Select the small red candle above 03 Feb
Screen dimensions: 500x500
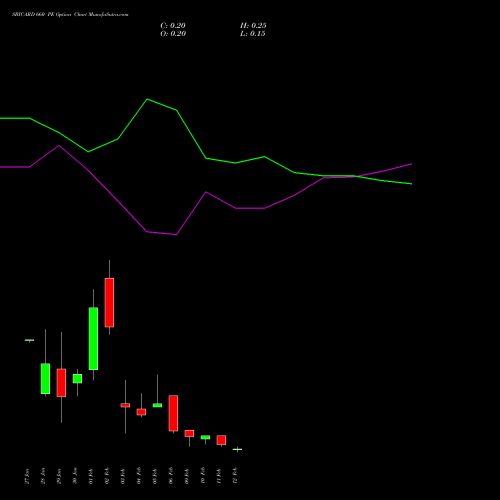tap(125, 405)
